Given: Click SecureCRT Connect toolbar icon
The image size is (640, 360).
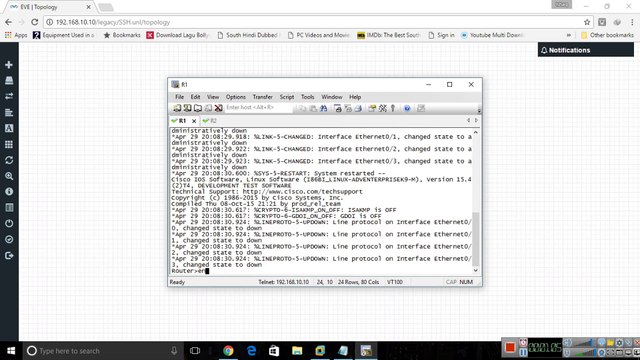Looking at the screenshot, I should [177, 108].
